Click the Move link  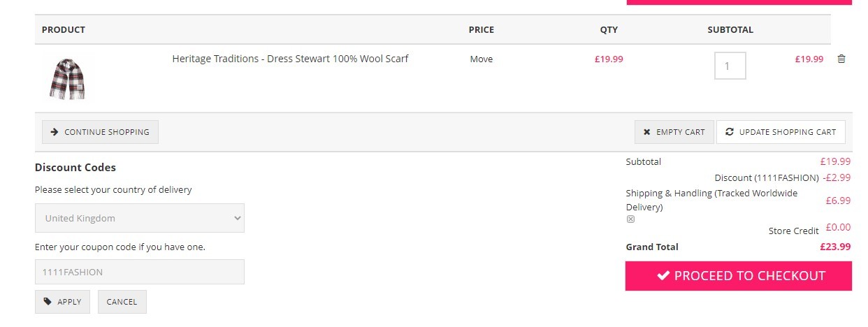482,59
